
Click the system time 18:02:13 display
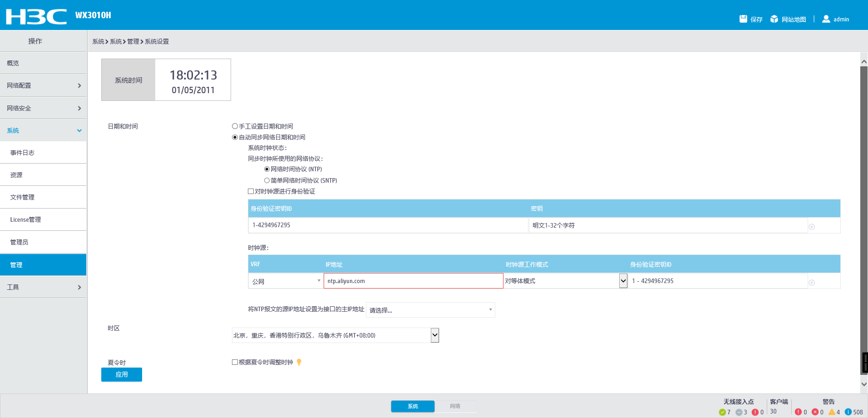tap(193, 75)
